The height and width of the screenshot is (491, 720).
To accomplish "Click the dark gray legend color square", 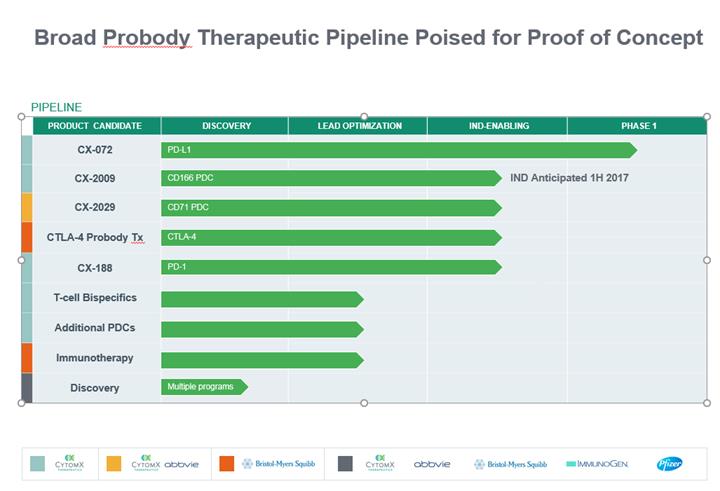I will coord(345,463).
